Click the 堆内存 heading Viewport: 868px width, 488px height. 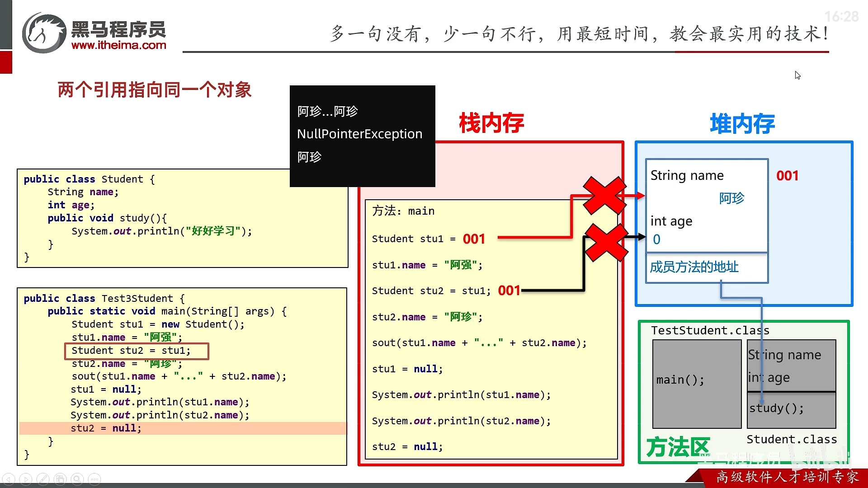(742, 124)
